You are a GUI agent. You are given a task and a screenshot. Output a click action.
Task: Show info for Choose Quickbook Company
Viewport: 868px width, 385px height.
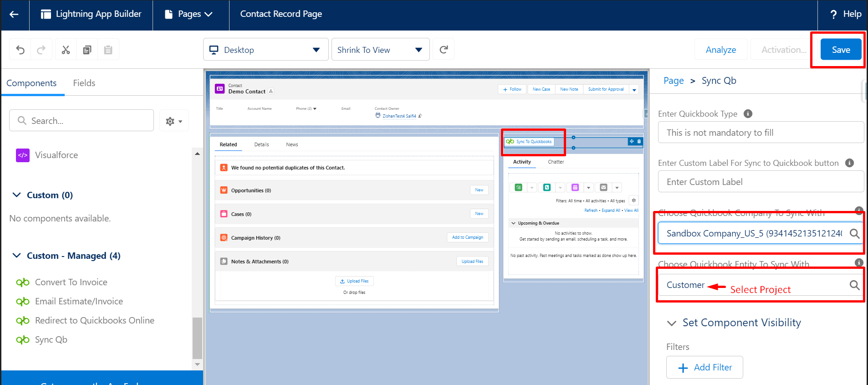(x=859, y=210)
